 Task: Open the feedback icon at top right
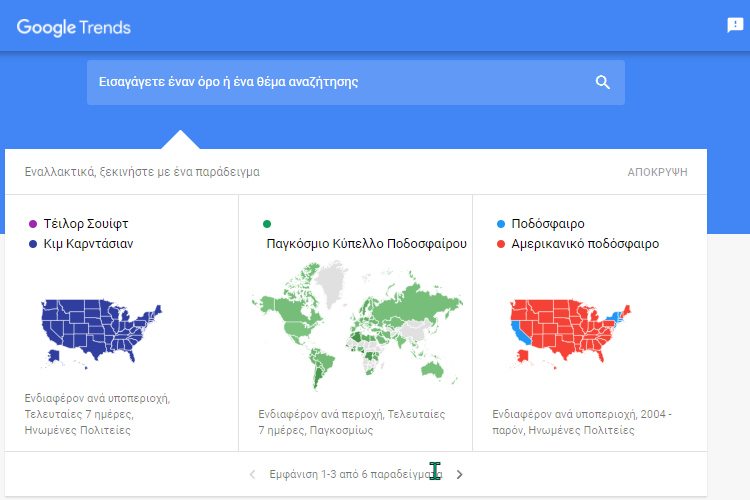(735, 26)
